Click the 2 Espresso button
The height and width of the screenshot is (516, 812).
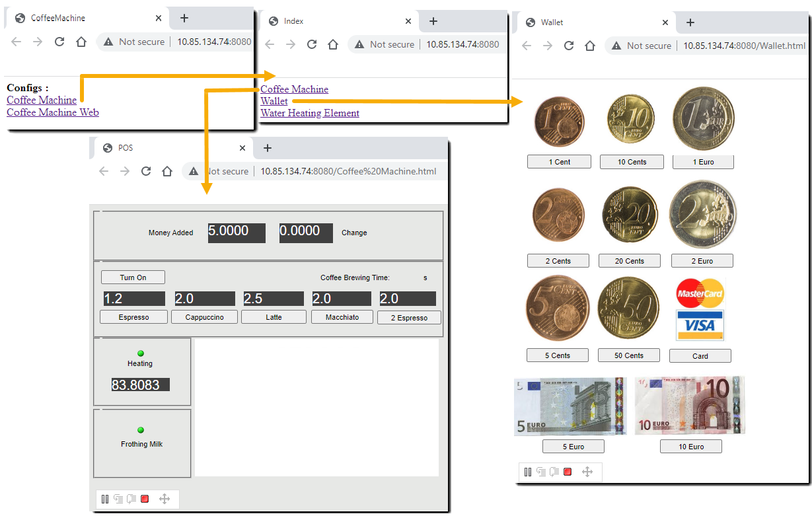point(409,318)
